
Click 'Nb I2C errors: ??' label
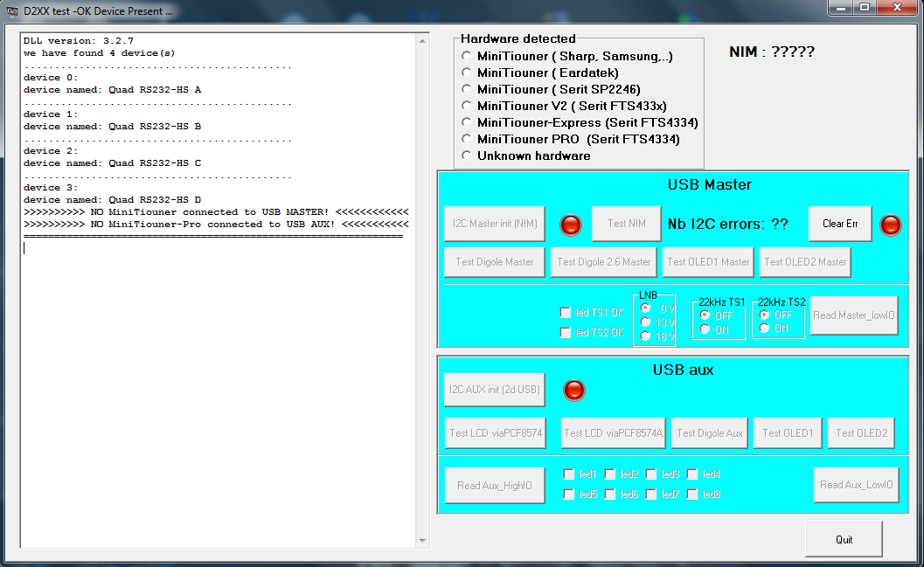728,225
